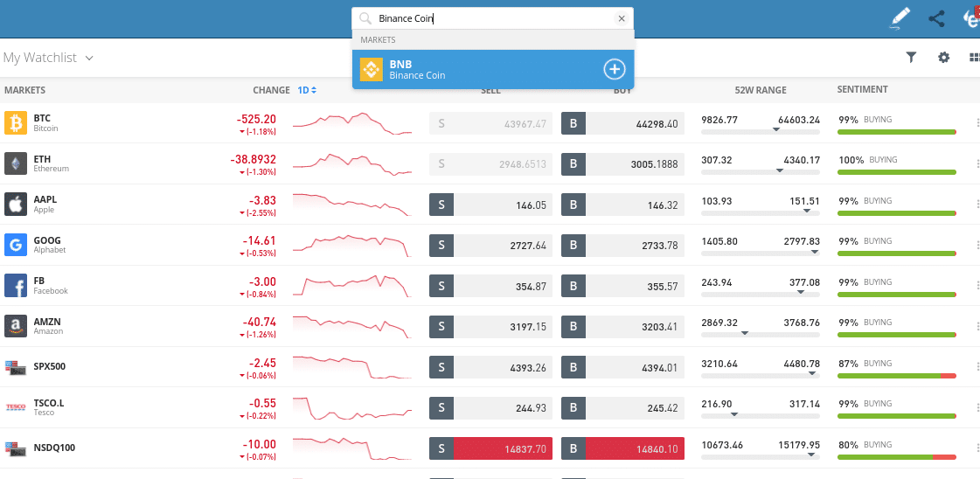This screenshot has height=479, width=980.
Task: Open the TSCO.L 1D sparkline chart
Action: (x=352, y=407)
